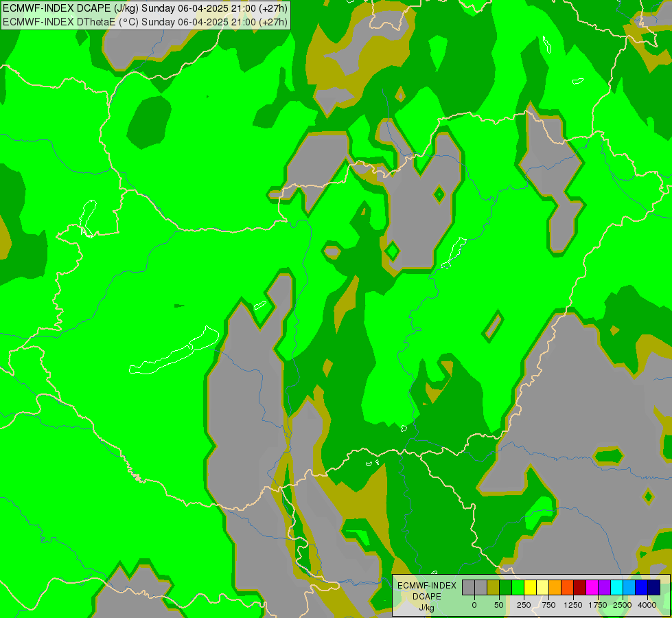Click the legend value "1750"
This screenshot has width=672, height=618.
click(x=598, y=605)
